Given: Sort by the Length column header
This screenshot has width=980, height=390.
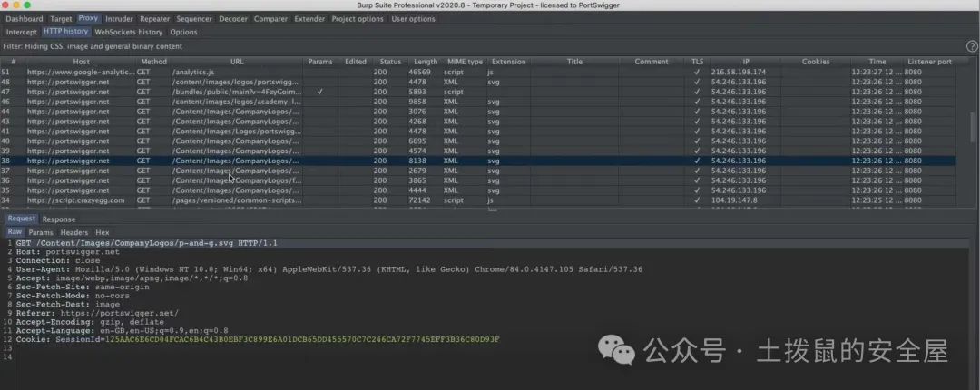Looking at the screenshot, I should pos(426,62).
